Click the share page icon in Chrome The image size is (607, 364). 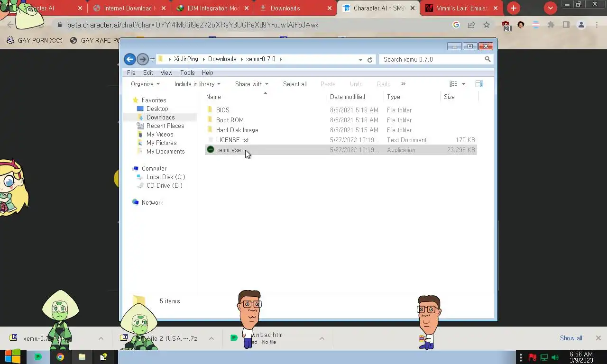tap(471, 25)
